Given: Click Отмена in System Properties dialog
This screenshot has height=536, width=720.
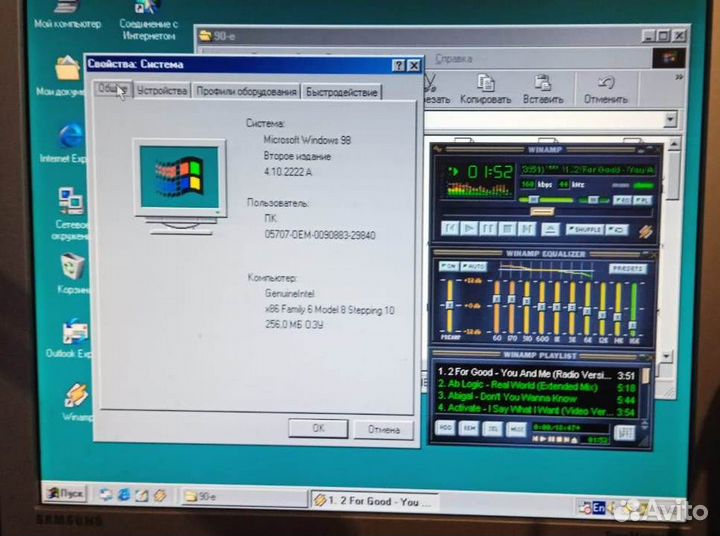Looking at the screenshot, I should [384, 429].
